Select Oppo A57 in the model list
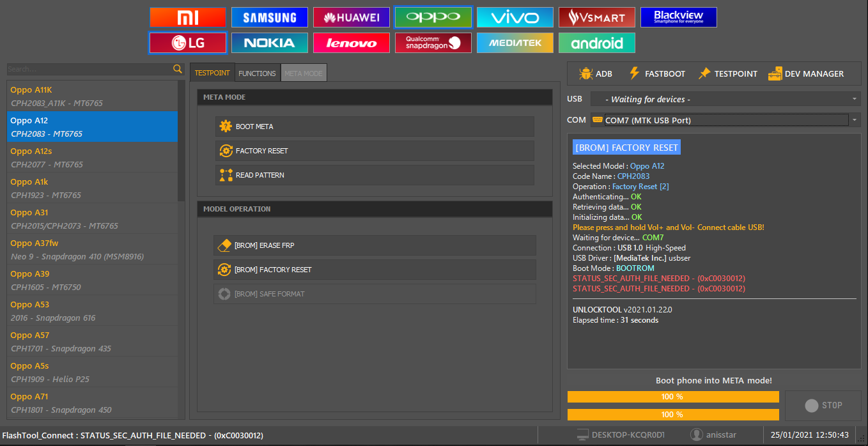This screenshot has width=868, height=446. 92,341
